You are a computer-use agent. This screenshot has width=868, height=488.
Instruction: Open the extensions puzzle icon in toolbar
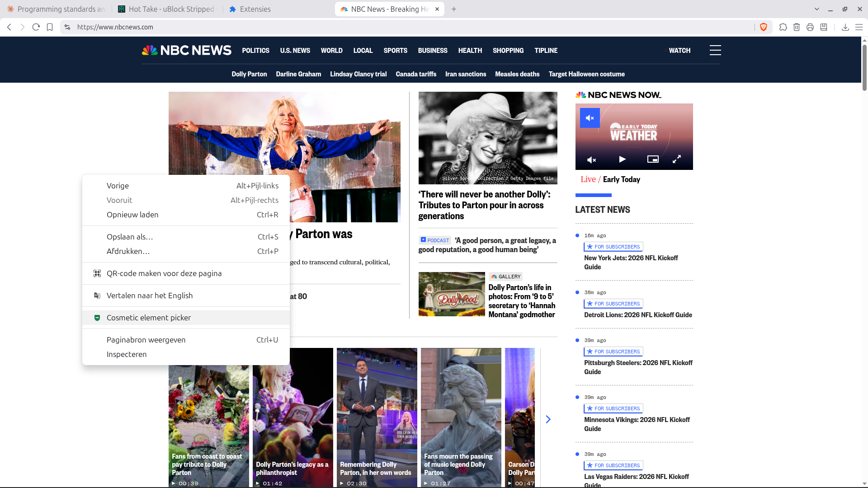pyautogui.click(x=783, y=27)
